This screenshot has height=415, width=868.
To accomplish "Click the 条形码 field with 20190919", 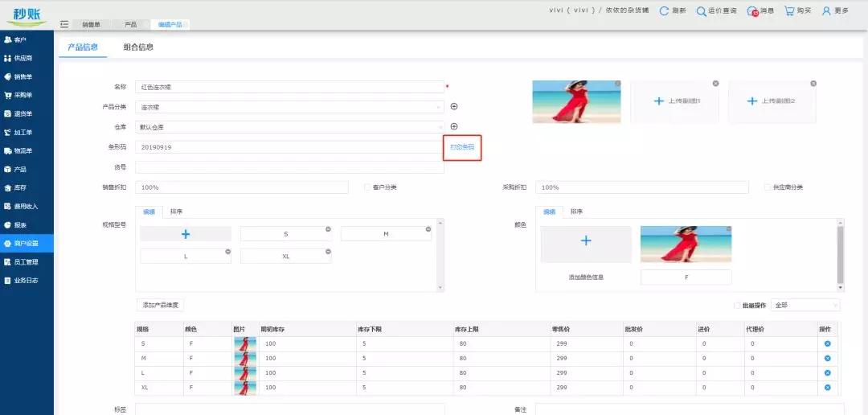I will [289, 147].
